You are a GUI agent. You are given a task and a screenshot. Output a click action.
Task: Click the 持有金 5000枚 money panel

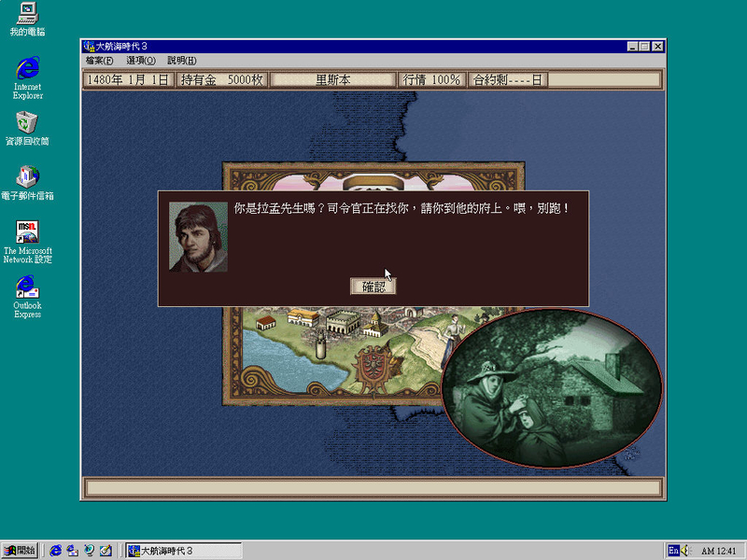pyautogui.click(x=221, y=80)
